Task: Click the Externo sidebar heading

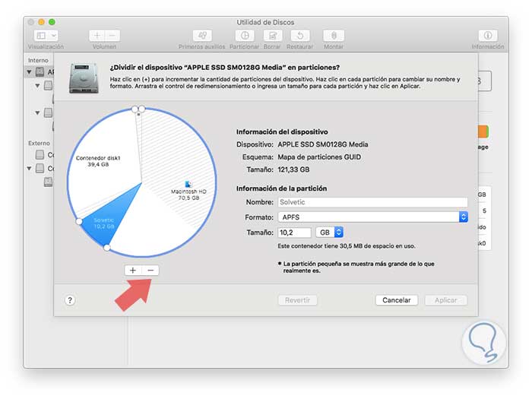Action: coord(39,143)
